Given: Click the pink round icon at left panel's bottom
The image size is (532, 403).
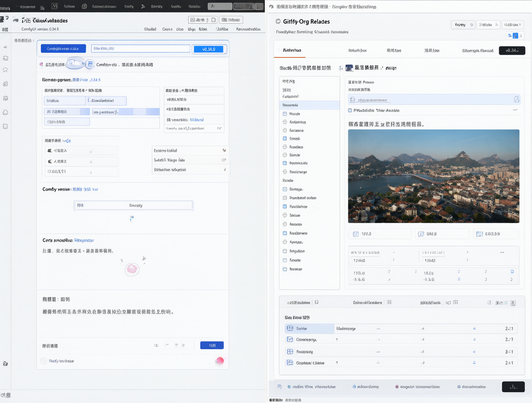Looking at the screenshot, I should coord(220,361).
